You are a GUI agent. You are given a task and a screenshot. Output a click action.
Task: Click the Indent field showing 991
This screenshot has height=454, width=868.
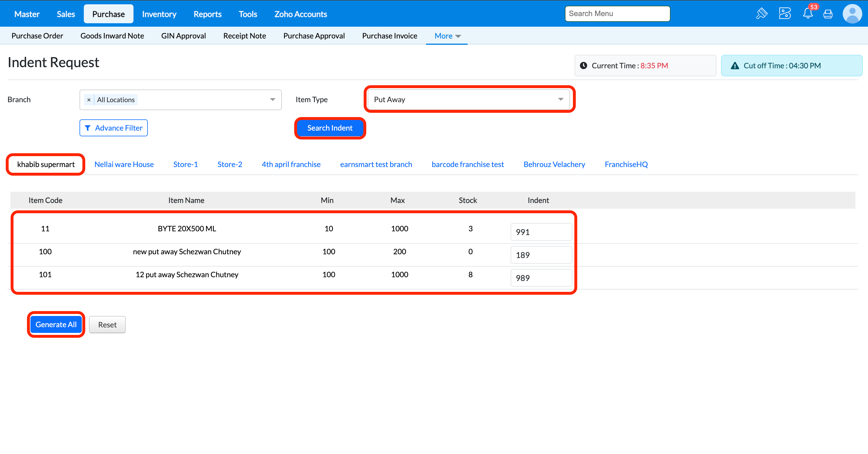541,232
